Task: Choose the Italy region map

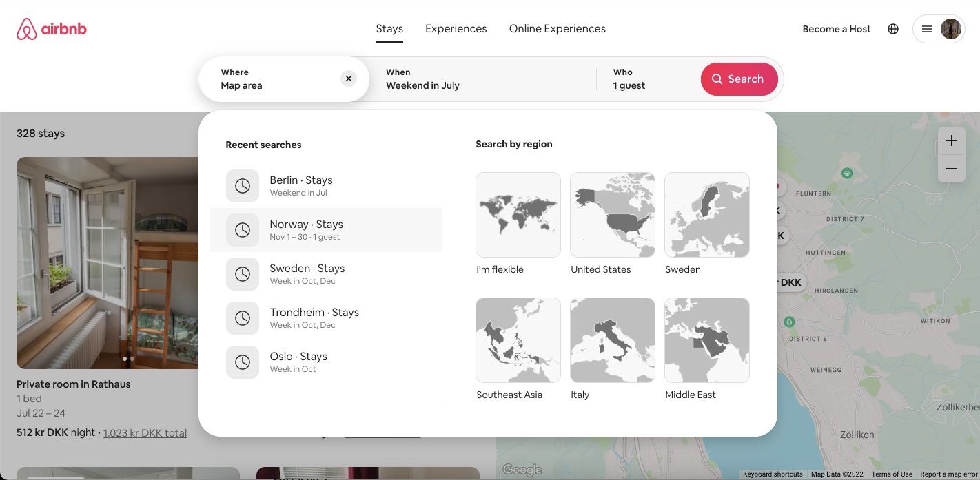Action: (613, 340)
